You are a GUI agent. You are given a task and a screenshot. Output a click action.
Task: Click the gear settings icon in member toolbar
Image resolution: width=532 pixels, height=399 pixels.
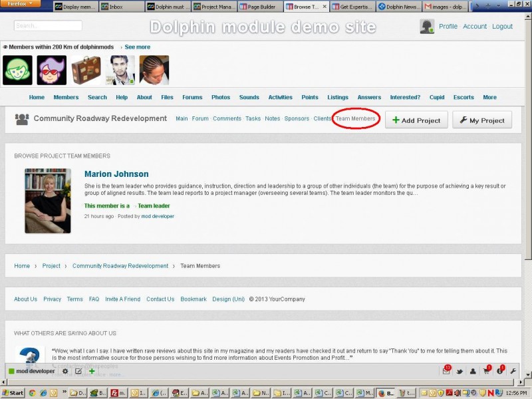click(65, 371)
